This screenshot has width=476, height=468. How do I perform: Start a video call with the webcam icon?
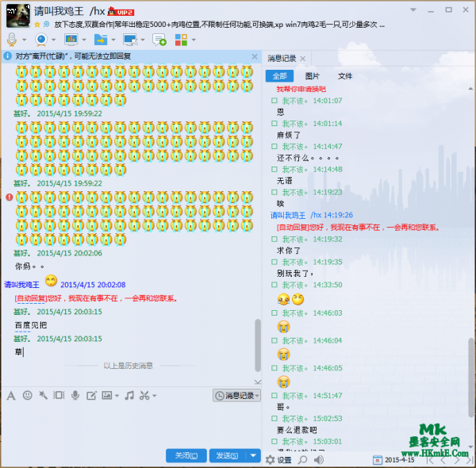tap(41, 40)
